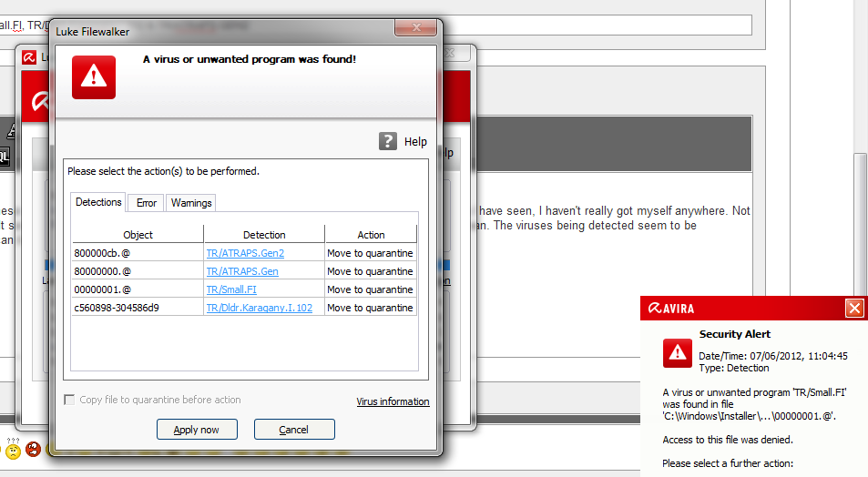Sort by the Object column header

click(x=138, y=235)
